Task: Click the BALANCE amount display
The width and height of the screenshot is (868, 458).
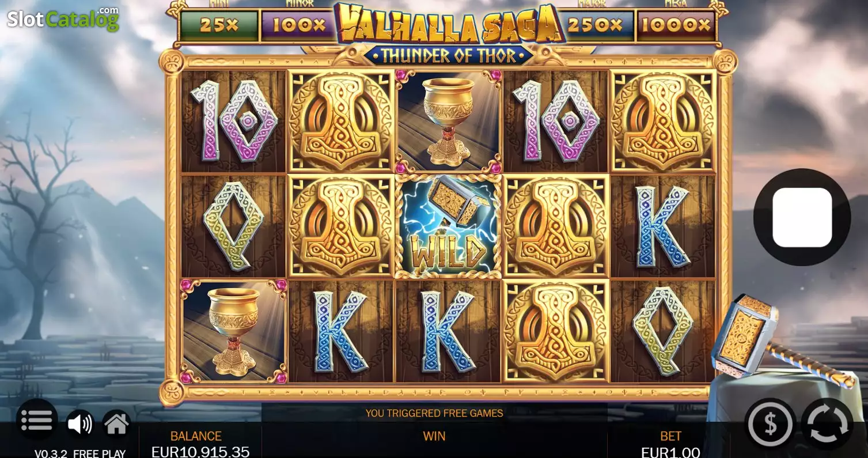Action: tap(200, 444)
